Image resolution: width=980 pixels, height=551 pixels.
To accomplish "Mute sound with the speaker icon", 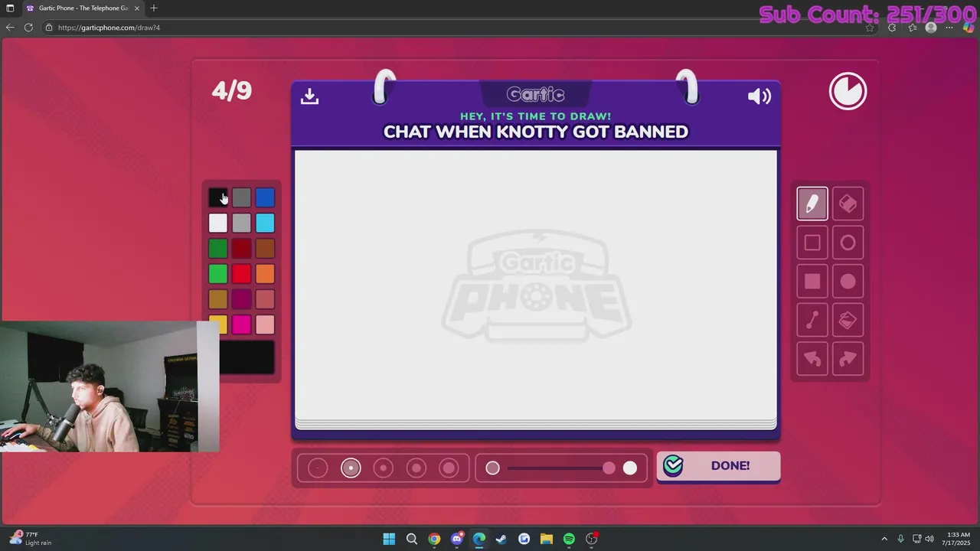I will (759, 96).
